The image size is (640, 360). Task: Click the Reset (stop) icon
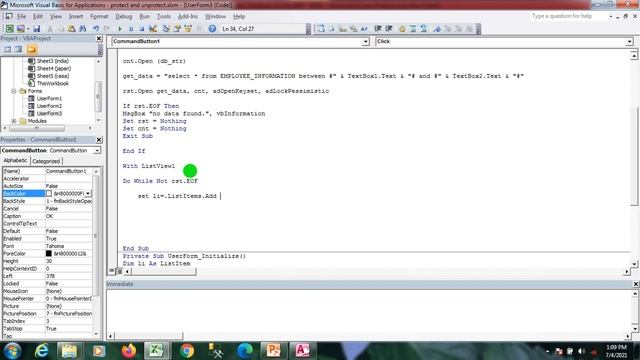pyautogui.click(x=142, y=29)
